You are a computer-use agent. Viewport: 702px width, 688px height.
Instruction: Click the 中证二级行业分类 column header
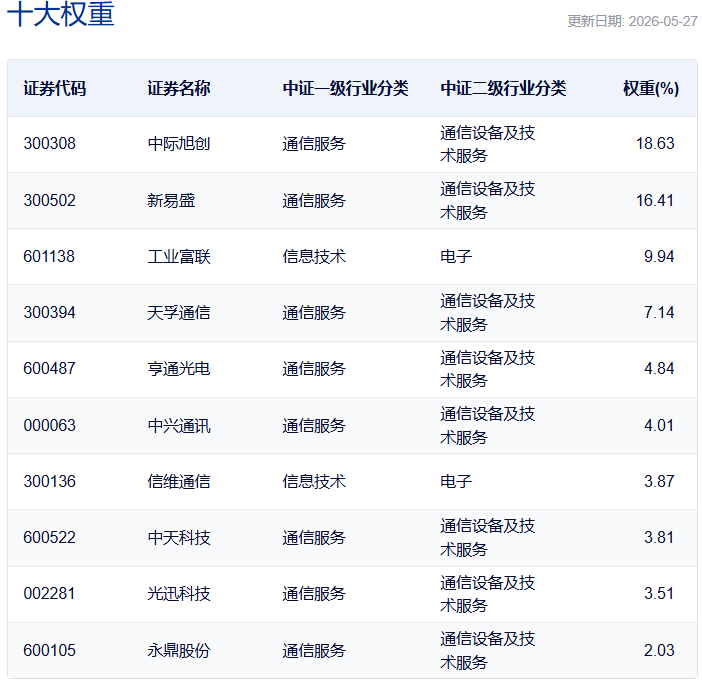point(503,88)
